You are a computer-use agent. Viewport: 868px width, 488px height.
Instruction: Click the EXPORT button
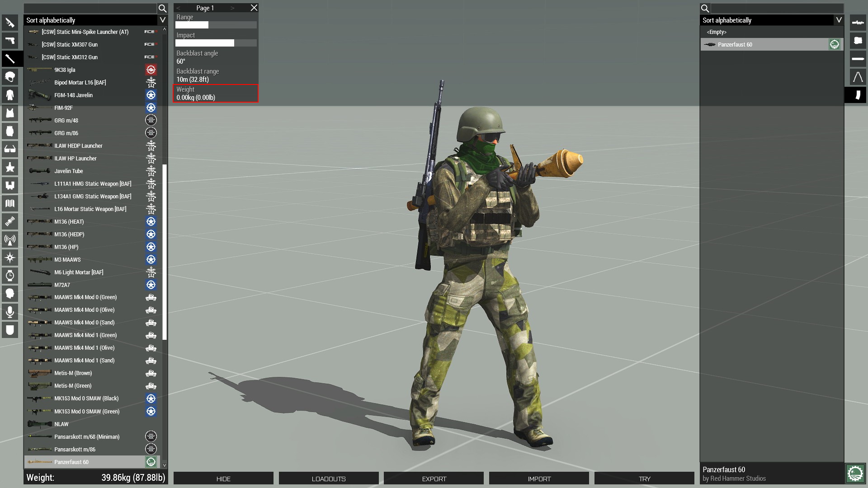click(x=434, y=479)
